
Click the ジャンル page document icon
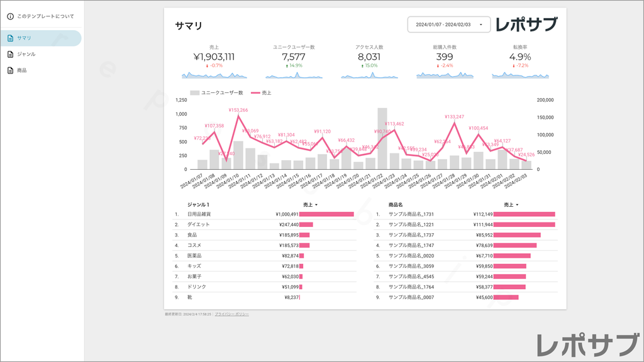pos(10,54)
